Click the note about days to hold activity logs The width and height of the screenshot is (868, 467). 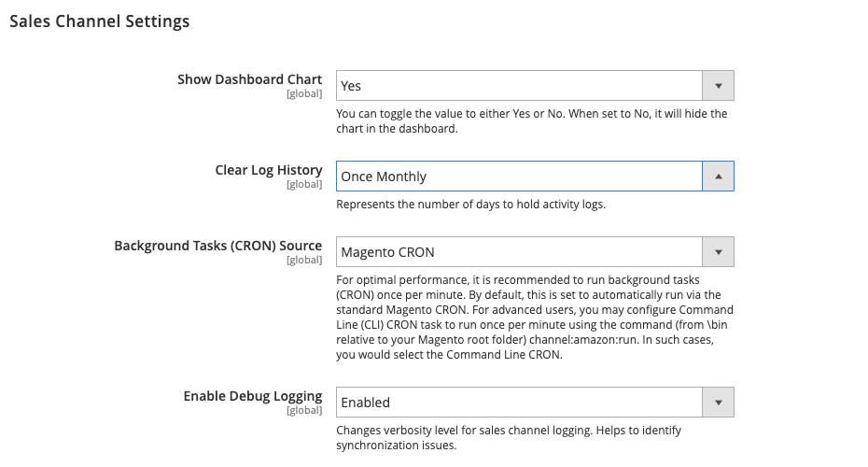click(x=471, y=205)
